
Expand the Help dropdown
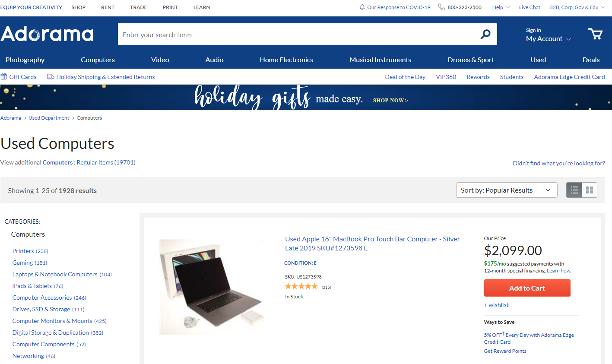[x=501, y=7]
